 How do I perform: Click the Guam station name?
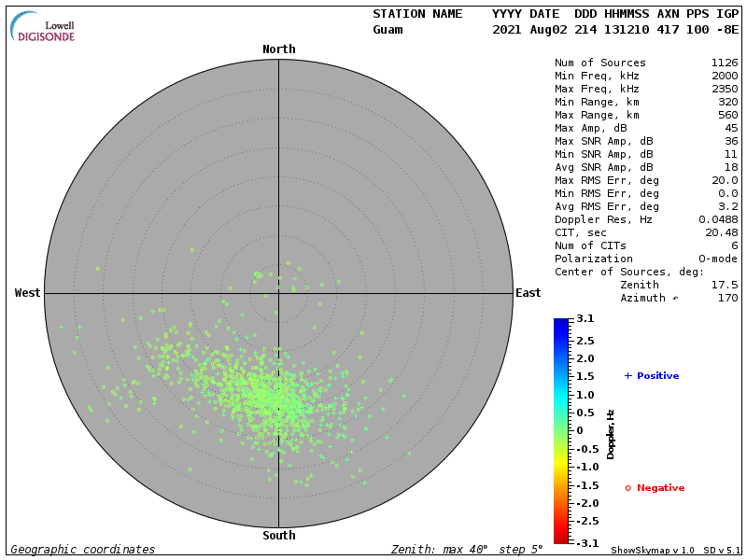pyautogui.click(x=388, y=30)
